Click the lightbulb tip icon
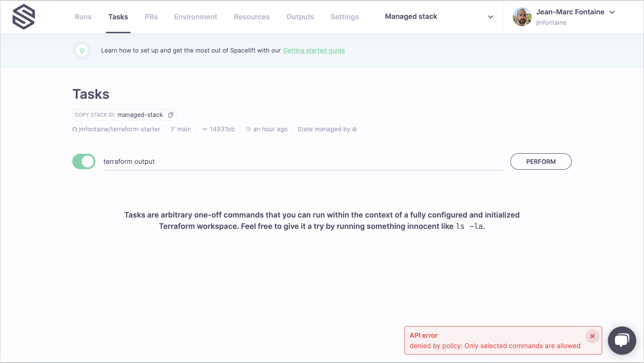 pyautogui.click(x=82, y=50)
